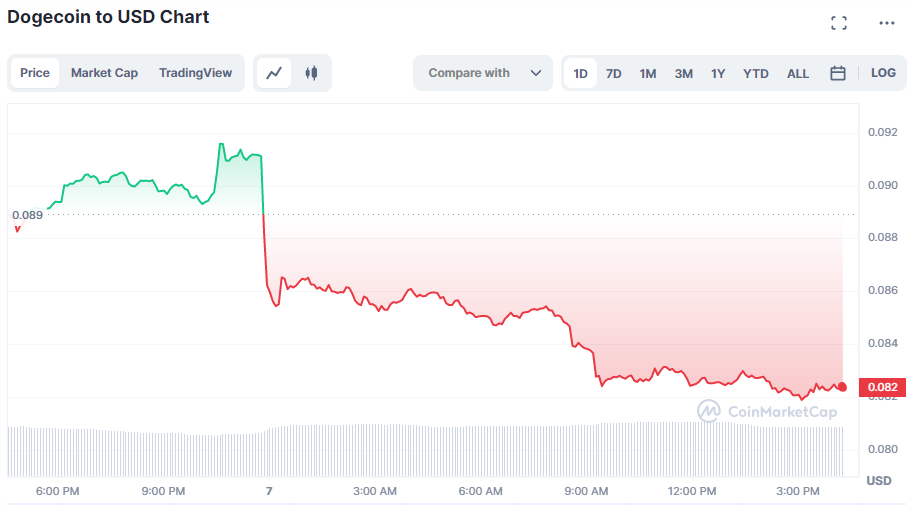Click the red current price endpoint dot
This screenshot has height=505, width=911.
[842, 387]
